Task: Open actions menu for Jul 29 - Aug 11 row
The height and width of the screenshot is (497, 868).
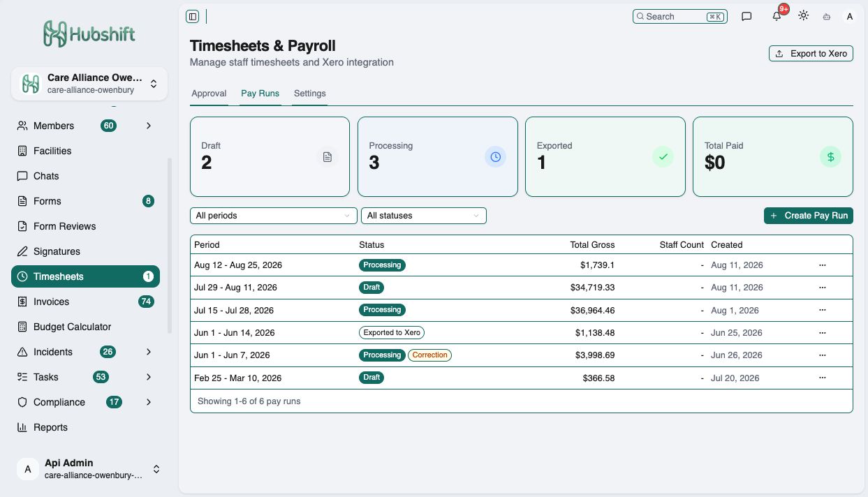Action: (x=822, y=288)
